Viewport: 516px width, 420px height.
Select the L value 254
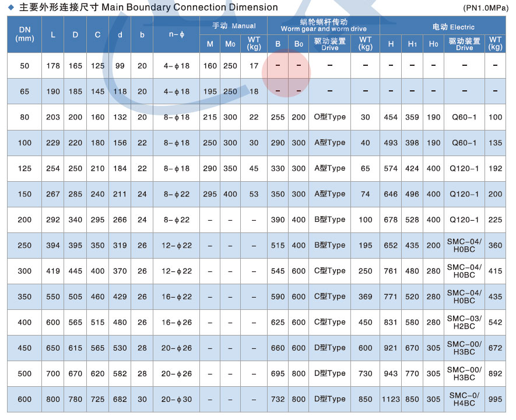53,168
